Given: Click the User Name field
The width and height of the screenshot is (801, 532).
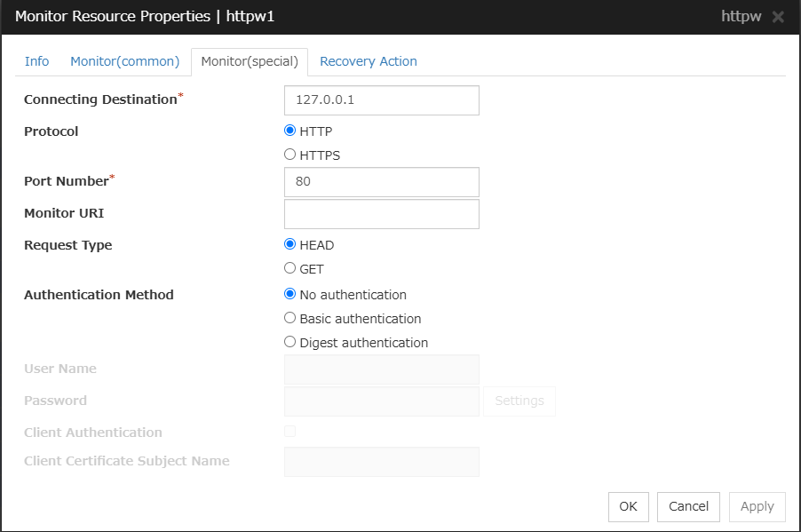Looking at the screenshot, I should pyautogui.click(x=381, y=369).
